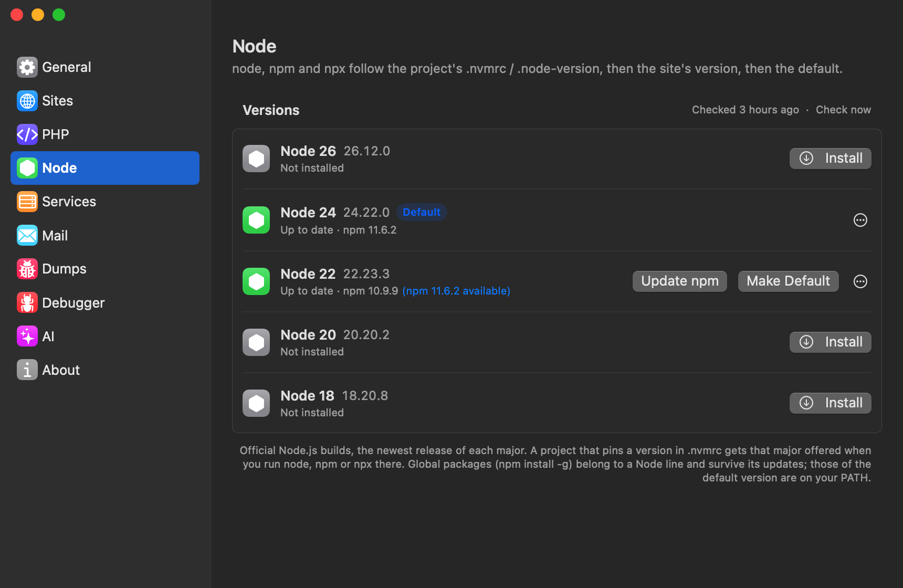Viewport: 903px width, 588px height.
Task: Click the gray hexagon icon for Node 18
Action: tap(256, 403)
